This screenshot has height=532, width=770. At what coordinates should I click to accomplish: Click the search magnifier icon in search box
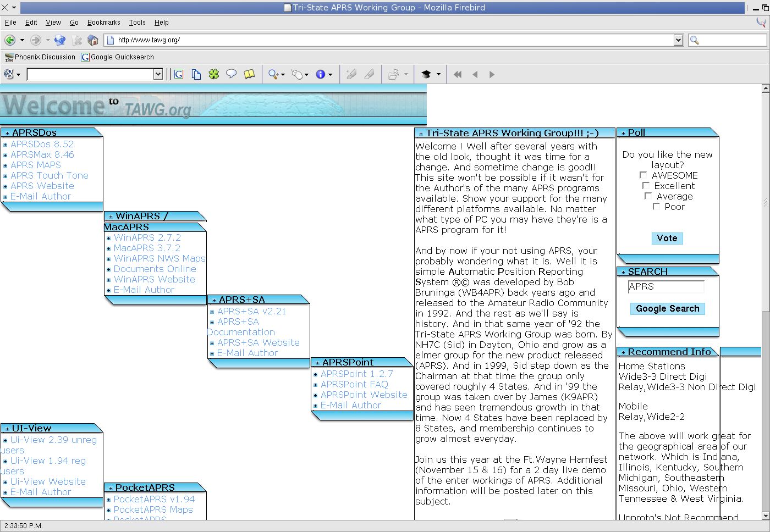coord(695,40)
